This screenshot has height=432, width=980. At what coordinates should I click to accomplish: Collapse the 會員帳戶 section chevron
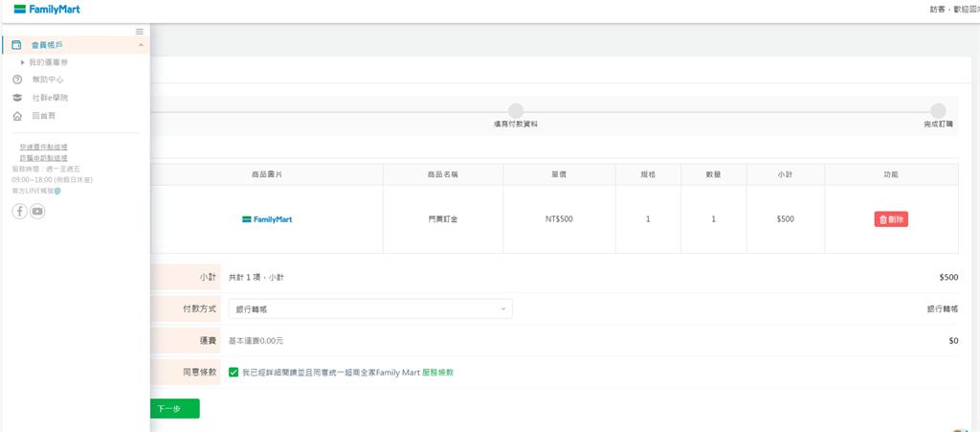click(x=141, y=45)
